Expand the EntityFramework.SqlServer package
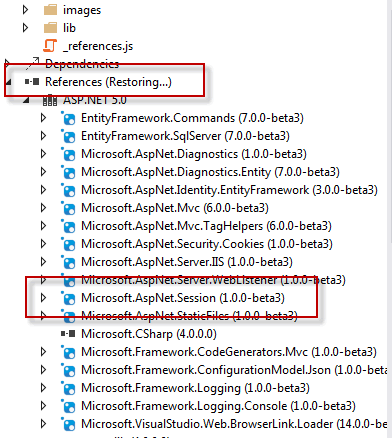The height and width of the screenshot is (438, 392). [43, 136]
